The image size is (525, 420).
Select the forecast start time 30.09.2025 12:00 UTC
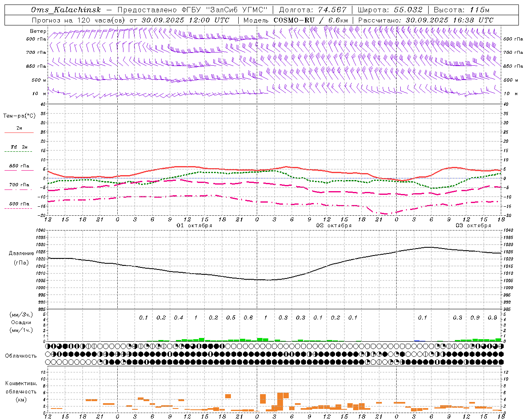(185, 20)
